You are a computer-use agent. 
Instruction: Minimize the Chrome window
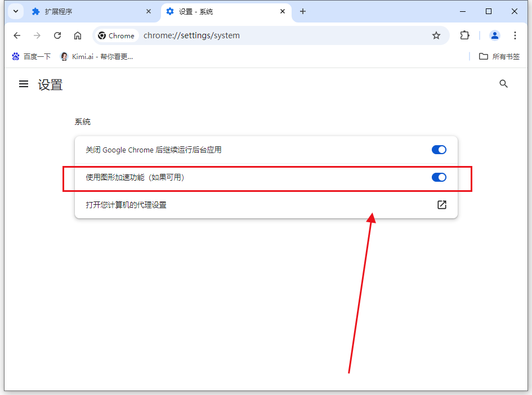[x=462, y=11]
